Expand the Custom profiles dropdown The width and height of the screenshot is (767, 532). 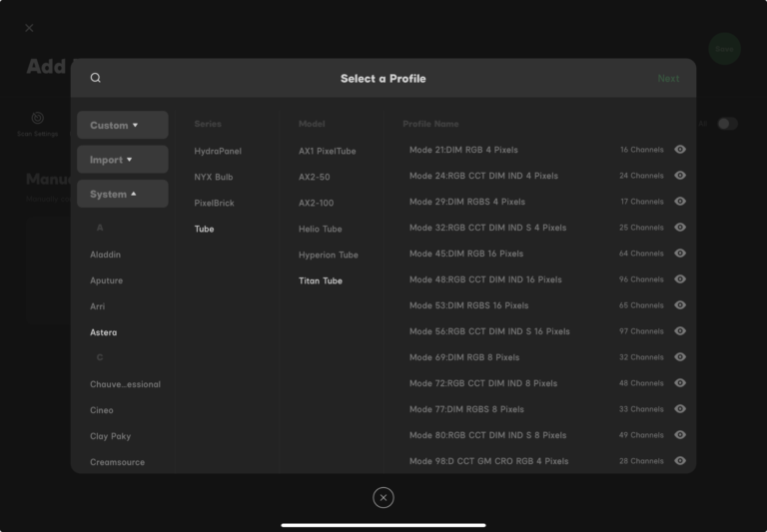pyautogui.click(x=122, y=125)
